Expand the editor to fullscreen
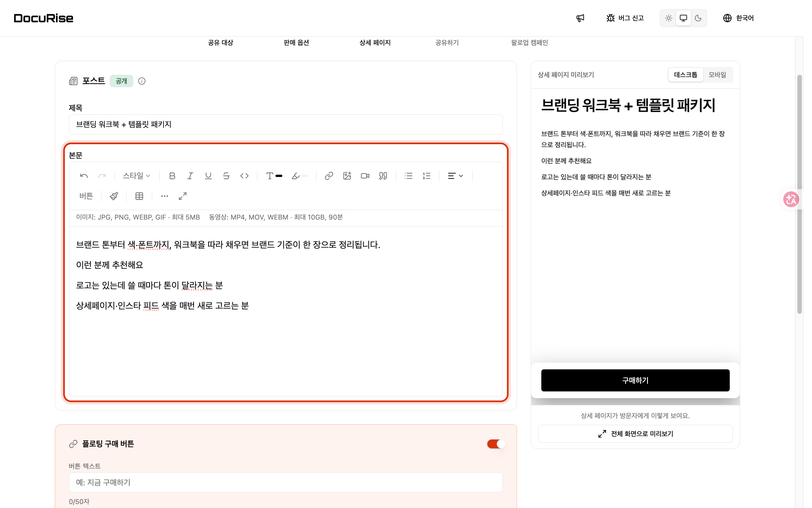Viewport: 812px width, 508px height. pyautogui.click(x=182, y=196)
